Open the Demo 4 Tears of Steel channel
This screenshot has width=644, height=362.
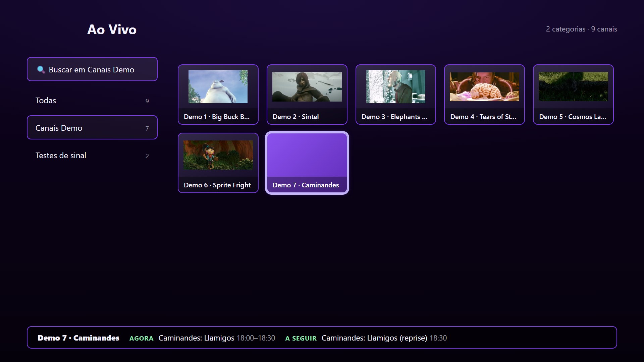[x=484, y=95]
